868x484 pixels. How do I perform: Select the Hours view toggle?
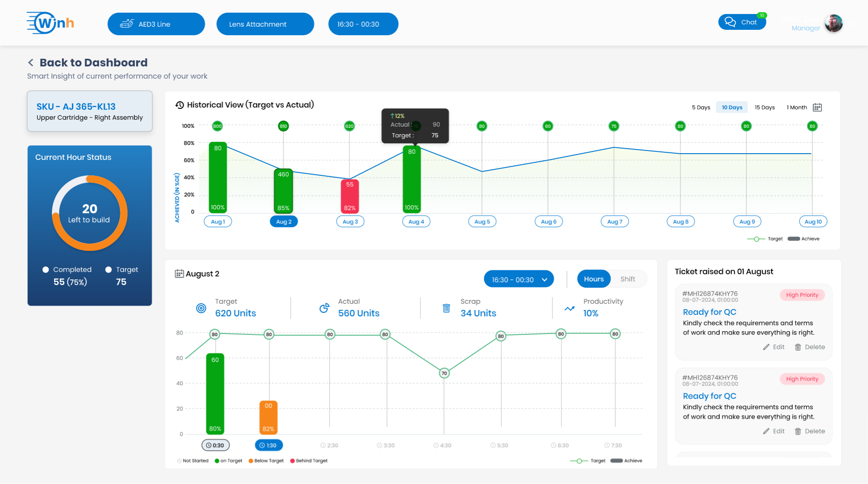(594, 279)
